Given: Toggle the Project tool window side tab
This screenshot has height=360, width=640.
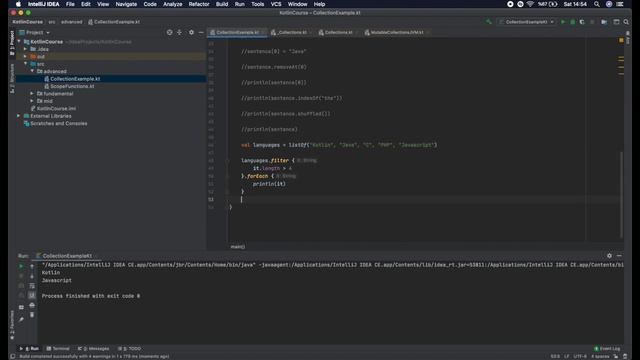Looking at the screenshot, I should [x=12, y=42].
